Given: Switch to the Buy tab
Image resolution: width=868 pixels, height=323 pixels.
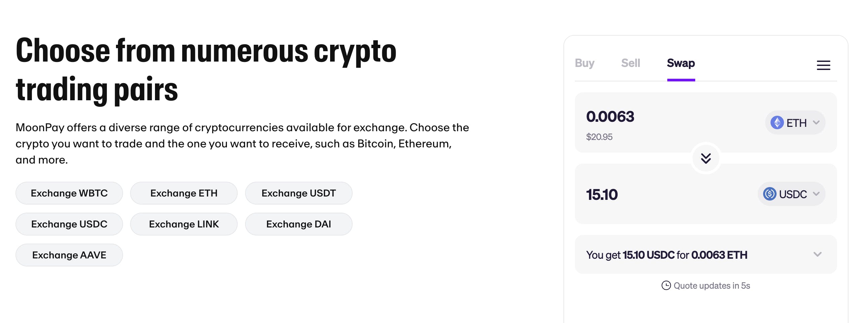Looking at the screenshot, I should pos(584,63).
